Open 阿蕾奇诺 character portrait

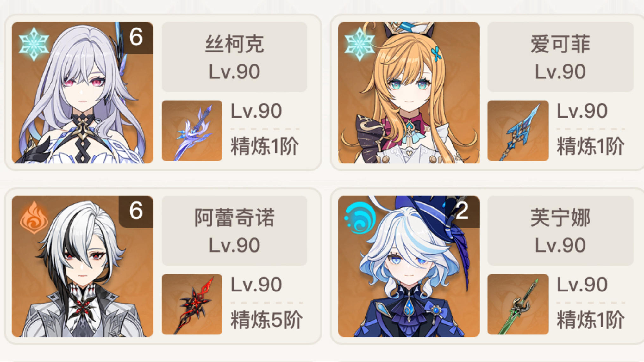tap(83, 266)
